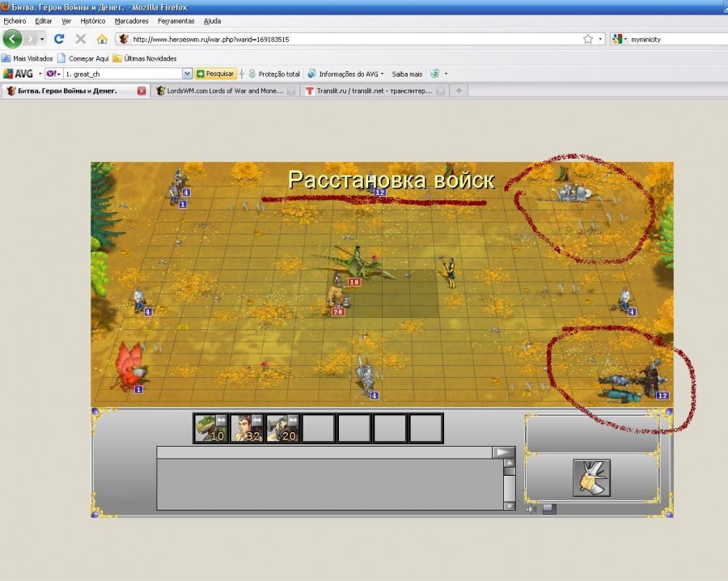728x581 pixels.
Task: Stop loading with the X icon
Action: pos(80,39)
